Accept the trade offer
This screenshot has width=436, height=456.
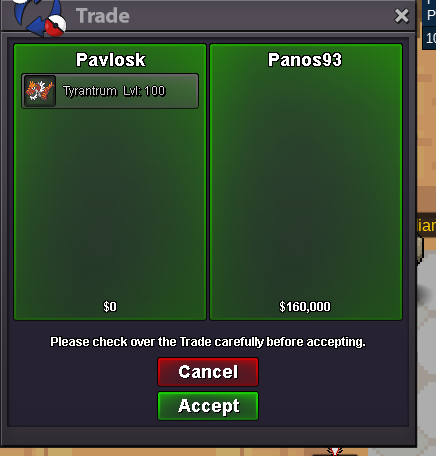pos(208,406)
